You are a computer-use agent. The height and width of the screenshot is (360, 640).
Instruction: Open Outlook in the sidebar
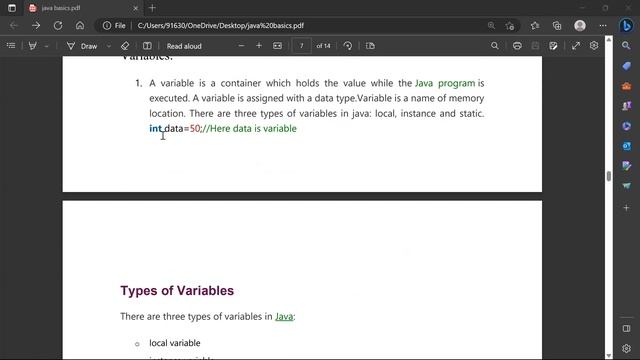coord(626,146)
